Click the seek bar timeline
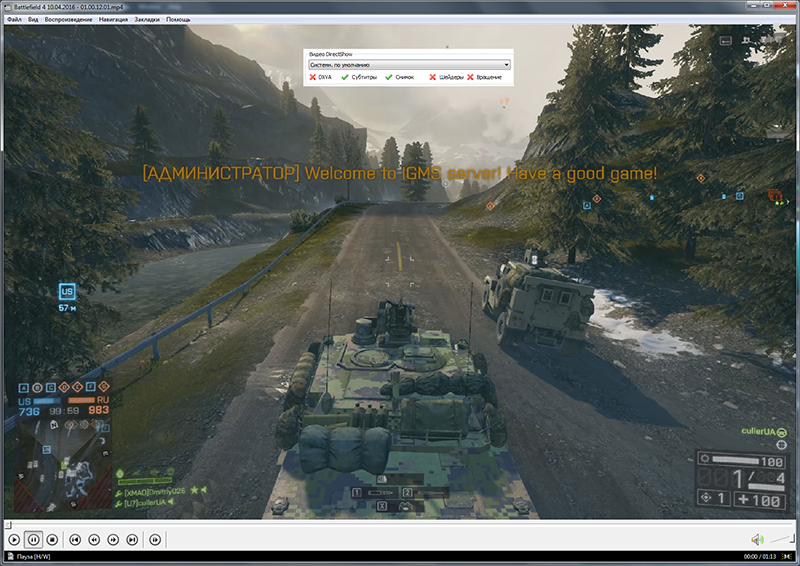 click(x=400, y=524)
